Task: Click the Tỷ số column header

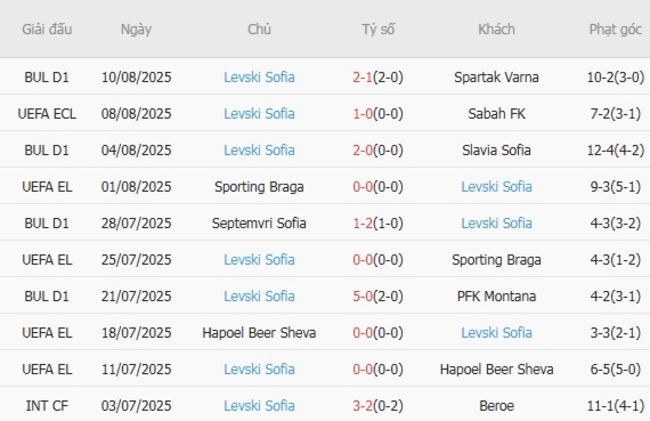Action: pos(378,29)
